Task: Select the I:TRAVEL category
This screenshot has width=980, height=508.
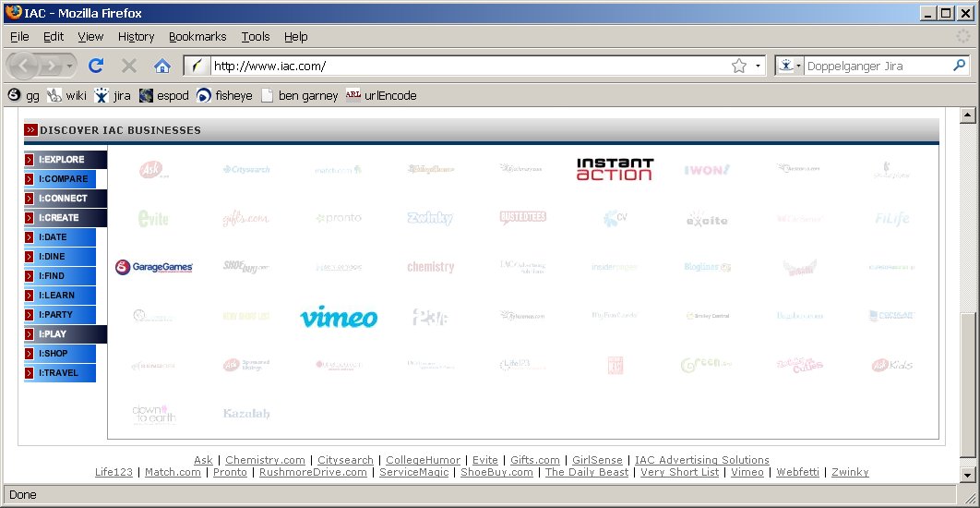Action: 60,373
